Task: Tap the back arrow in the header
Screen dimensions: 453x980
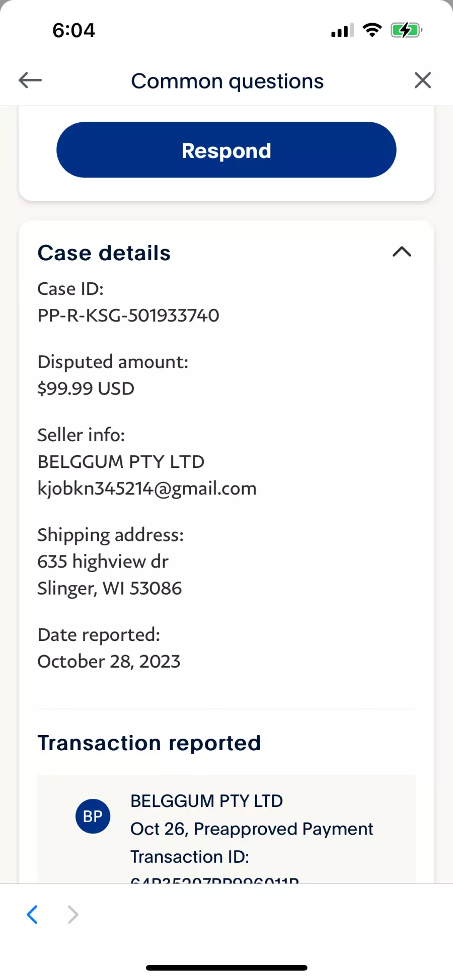Action: (x=30, y=80)
